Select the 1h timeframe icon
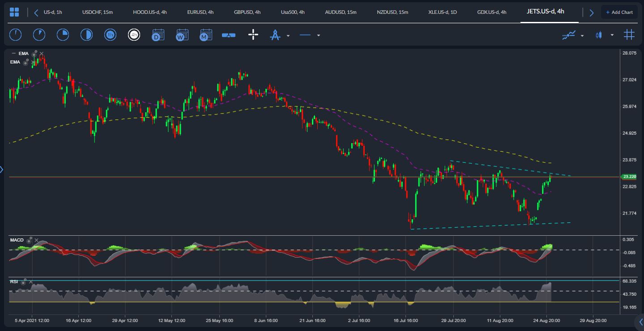Screen dimensions: 644x331 point(111,35)
